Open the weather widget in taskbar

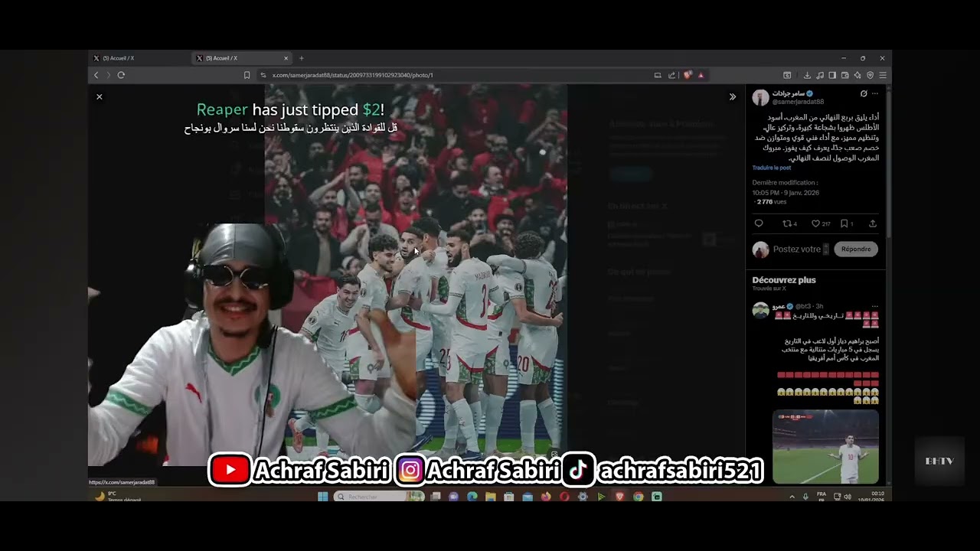(119, 497)
